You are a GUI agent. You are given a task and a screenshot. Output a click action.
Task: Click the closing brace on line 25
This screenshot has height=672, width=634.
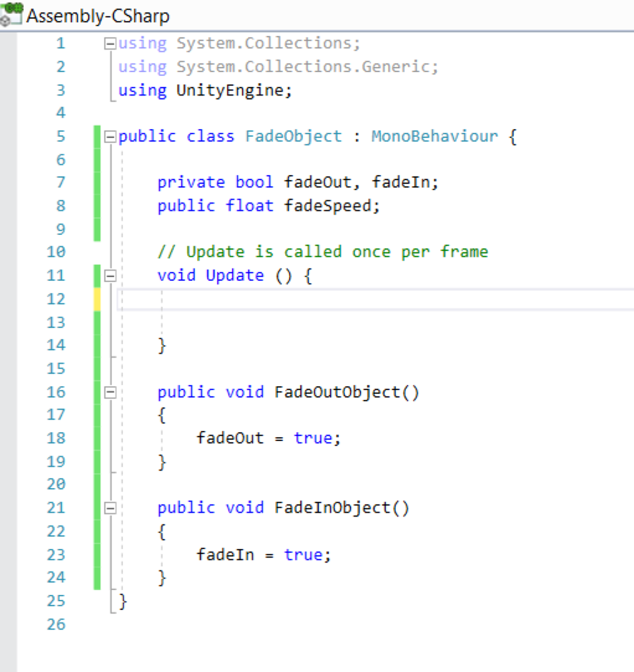(123, 600)
